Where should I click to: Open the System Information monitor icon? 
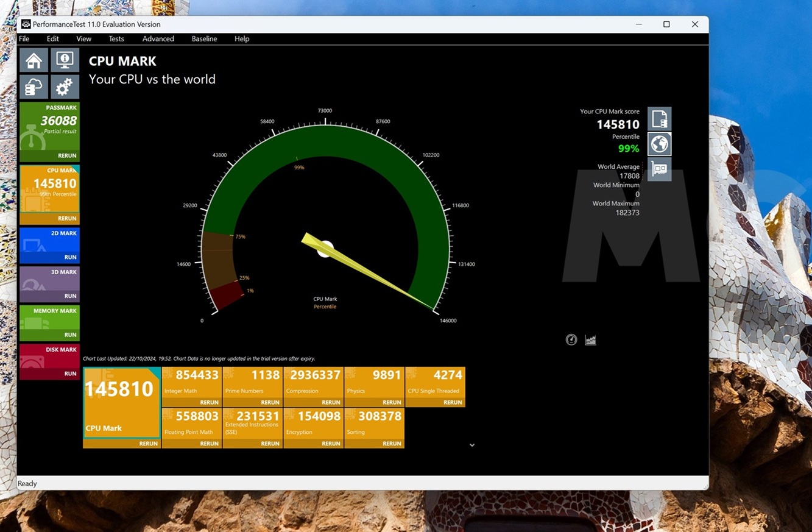click(65, 60)
